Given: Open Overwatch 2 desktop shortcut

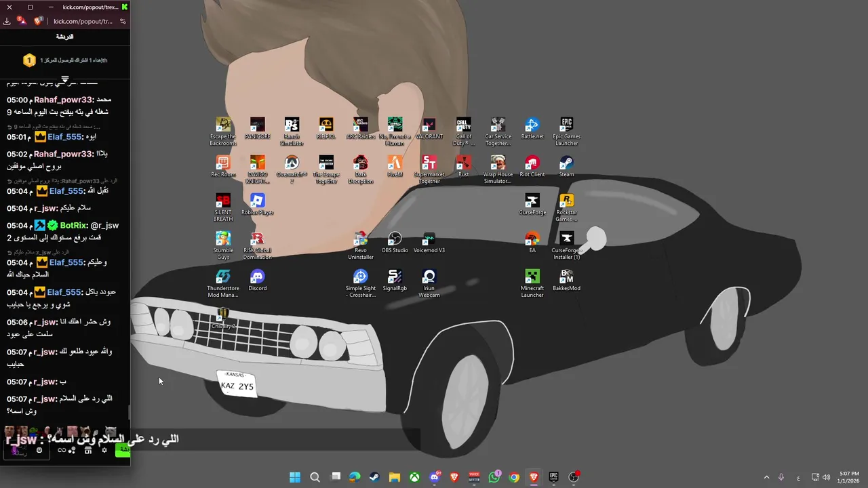Looking at the screenshot, I should point(292,169).
